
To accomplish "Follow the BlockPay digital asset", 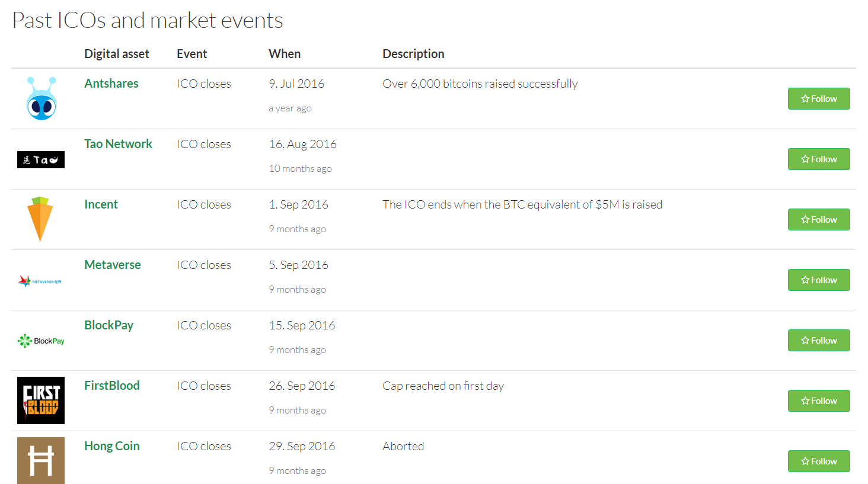I will (x=819, y=340).
